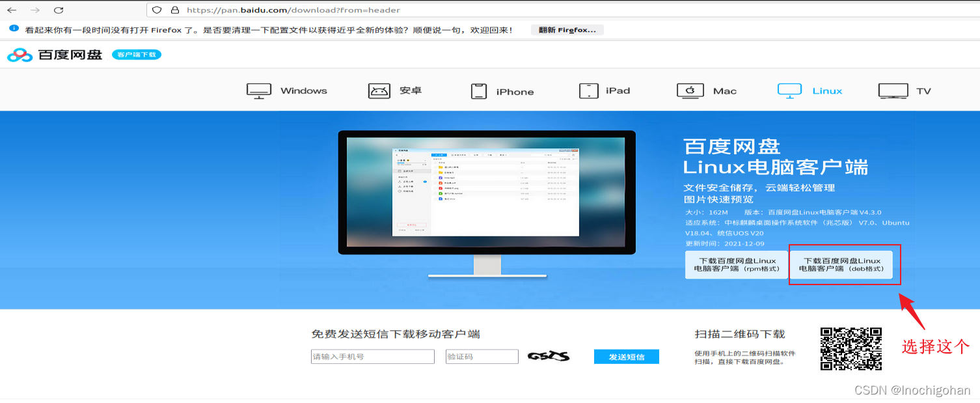The image size is (980, 403).
Task: Select the Windows platform tab
Action: pos(287,91)
